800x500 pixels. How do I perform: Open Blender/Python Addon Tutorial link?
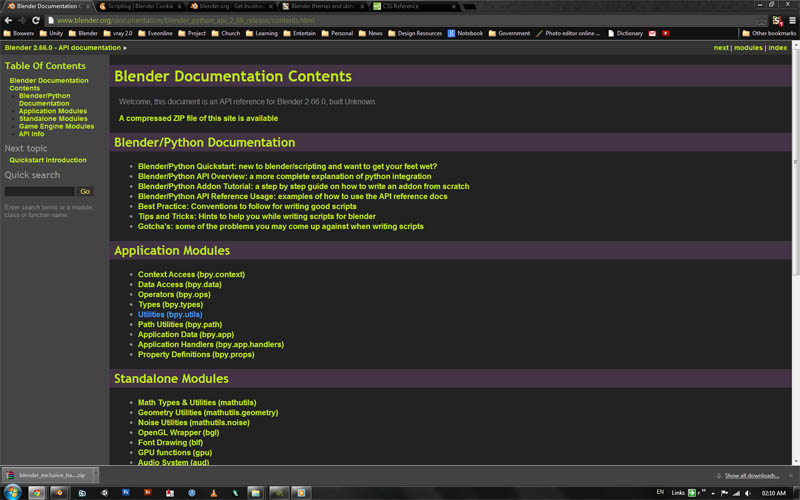(304, 186)
